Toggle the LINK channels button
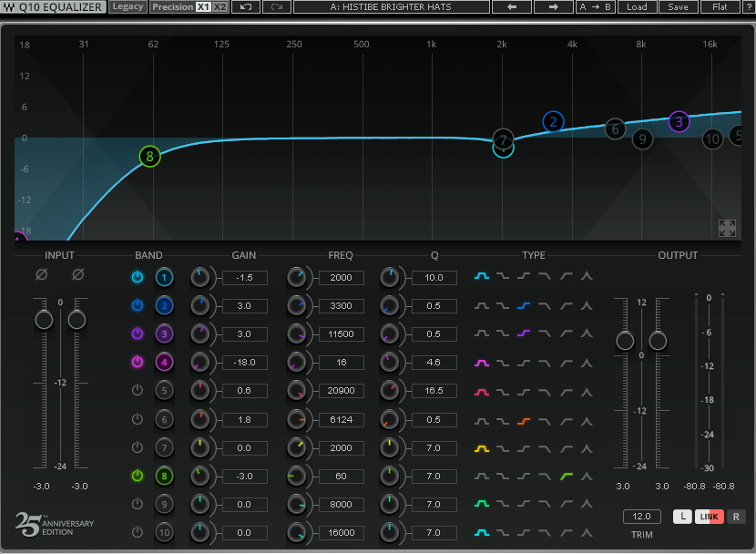The height and width of the screenshot is (554, 756). [710, 517]
